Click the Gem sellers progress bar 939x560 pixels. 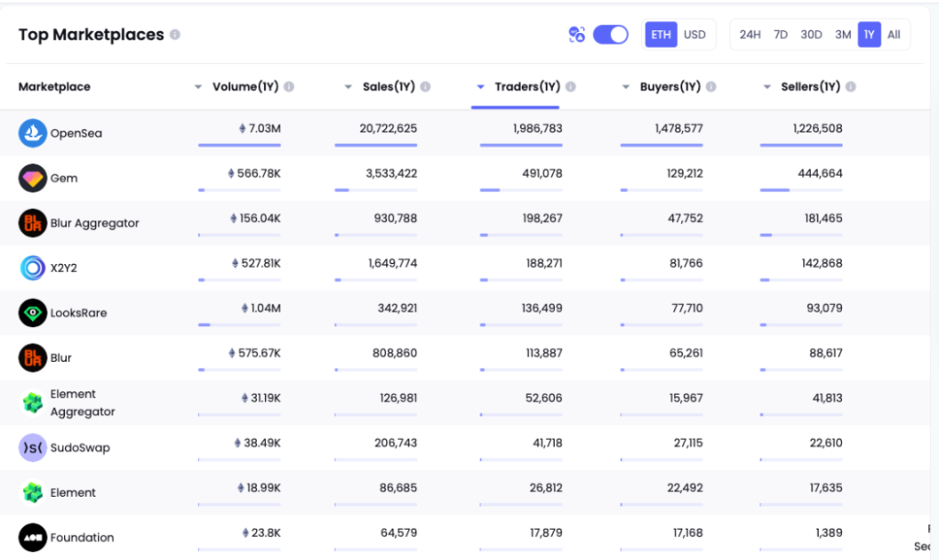tap(801, 190)
